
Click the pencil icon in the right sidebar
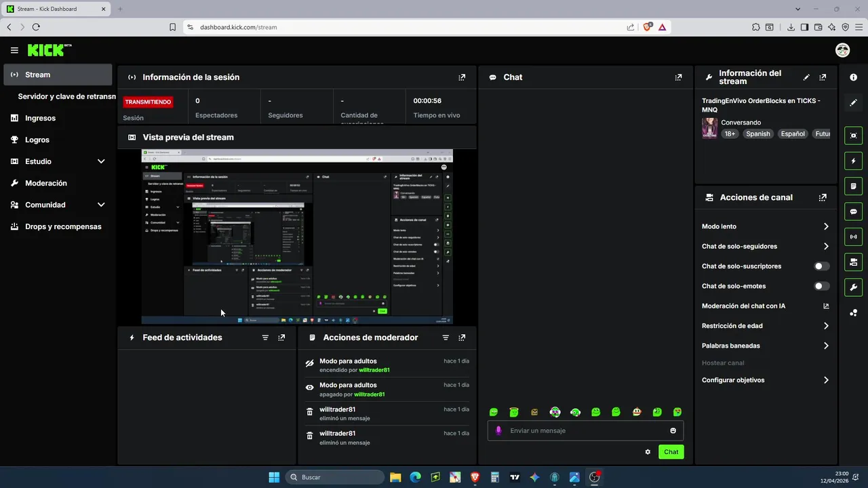[x=853, y=102]
